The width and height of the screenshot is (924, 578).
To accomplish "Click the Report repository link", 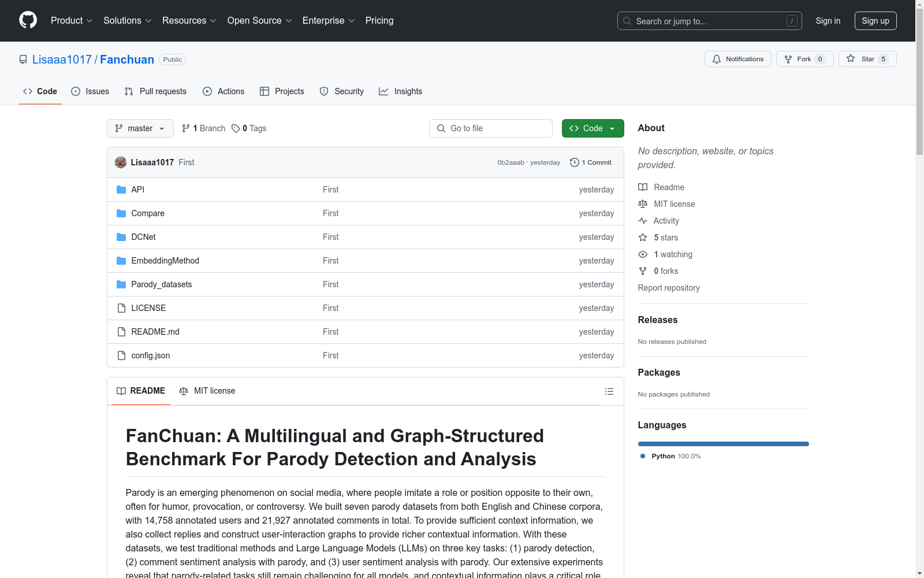I will click(x=669, y=288).
